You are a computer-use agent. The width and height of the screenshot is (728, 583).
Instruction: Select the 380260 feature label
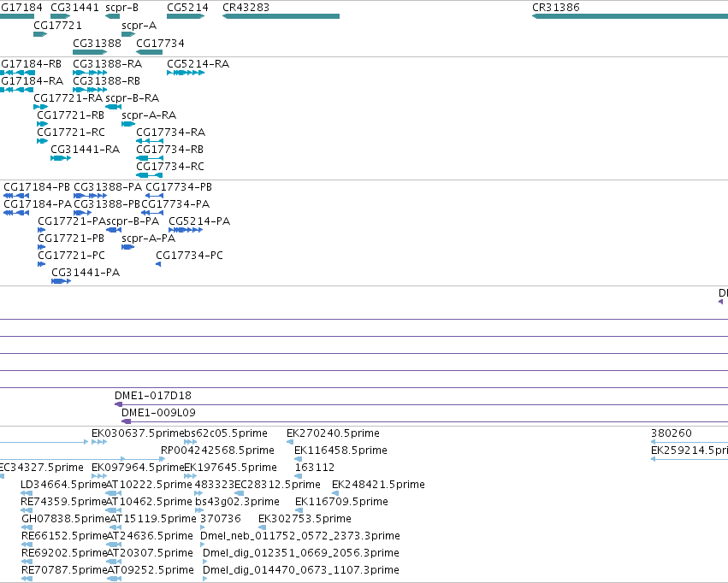tap(672, 433)
